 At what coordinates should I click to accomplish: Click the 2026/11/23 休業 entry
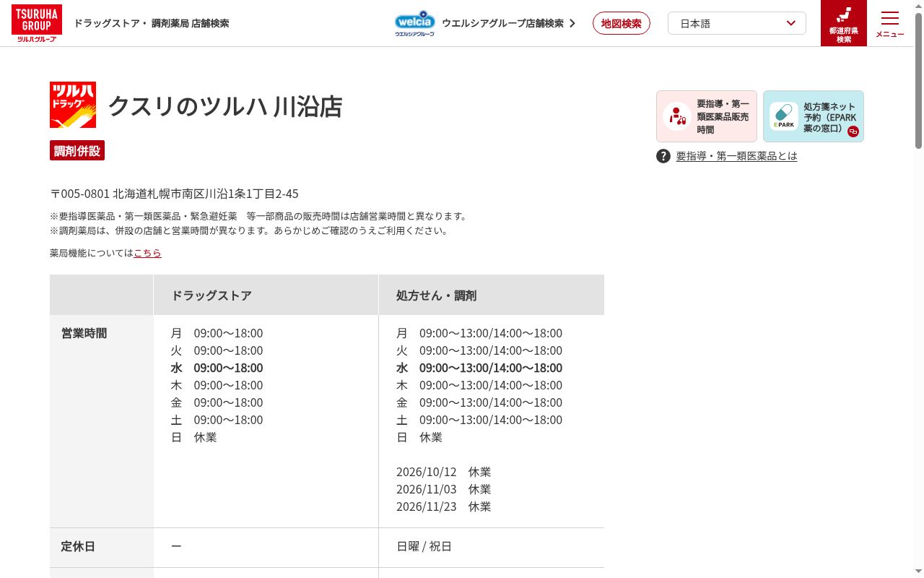443,506
